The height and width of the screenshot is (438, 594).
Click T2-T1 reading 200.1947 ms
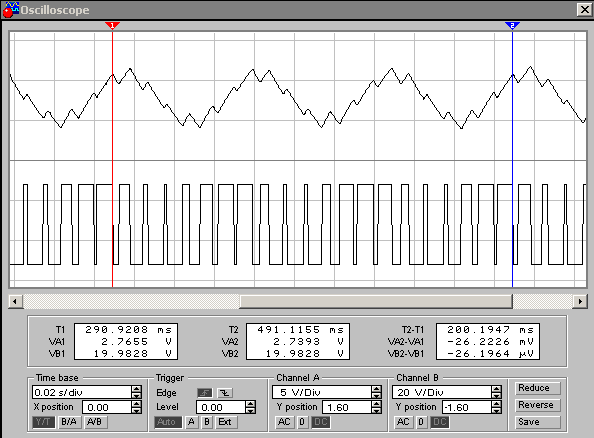click(x=490, y=330)
